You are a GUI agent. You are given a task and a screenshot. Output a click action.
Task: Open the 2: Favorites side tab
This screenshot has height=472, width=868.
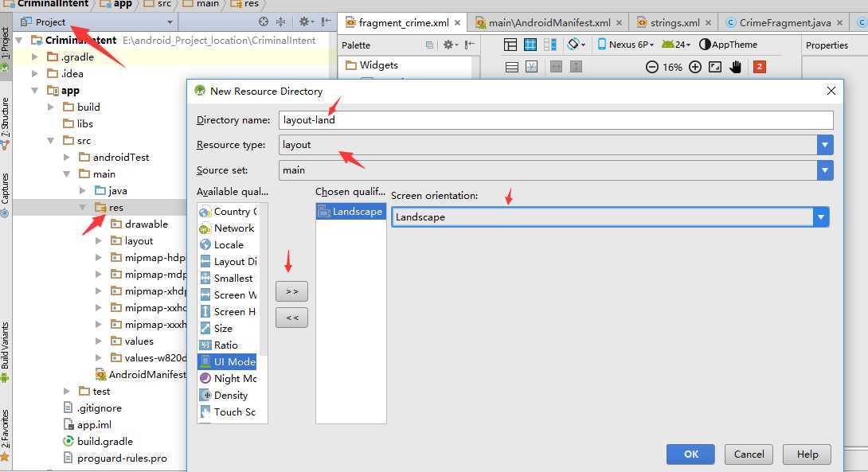(5, 435)
